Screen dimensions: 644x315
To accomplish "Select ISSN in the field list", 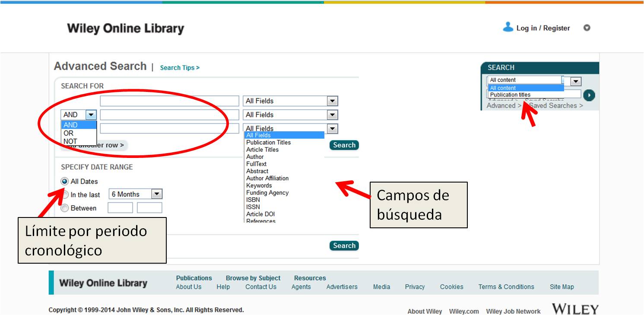I will [253, 207].
